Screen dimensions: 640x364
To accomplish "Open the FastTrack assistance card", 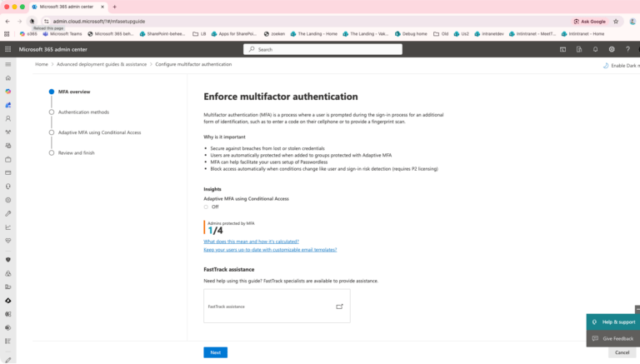I will [x=277, y=306].
